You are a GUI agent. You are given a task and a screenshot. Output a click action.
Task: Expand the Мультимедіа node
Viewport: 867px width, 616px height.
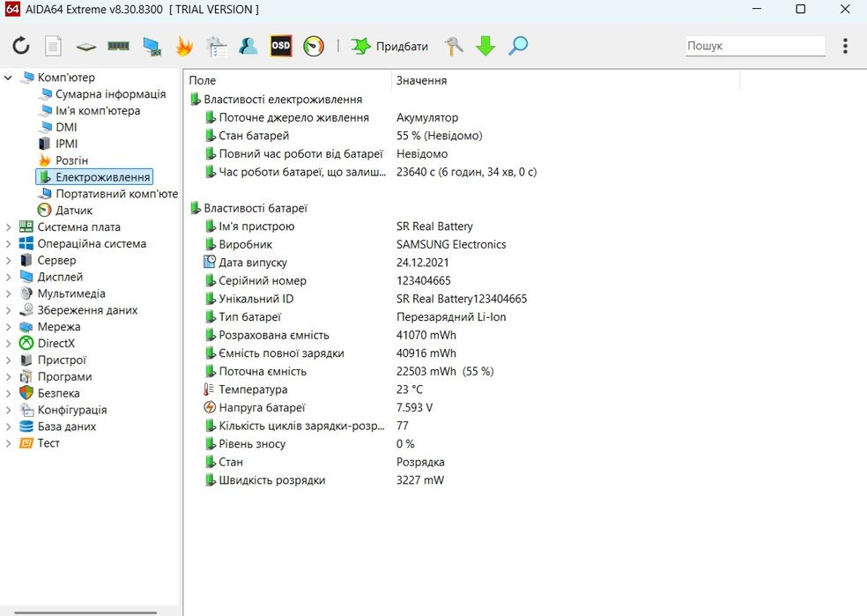point(8,293)
